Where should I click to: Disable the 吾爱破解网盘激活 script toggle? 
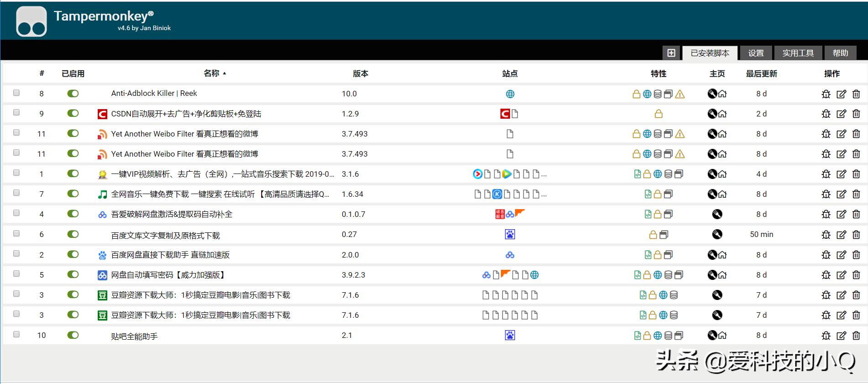click(73, 214)
